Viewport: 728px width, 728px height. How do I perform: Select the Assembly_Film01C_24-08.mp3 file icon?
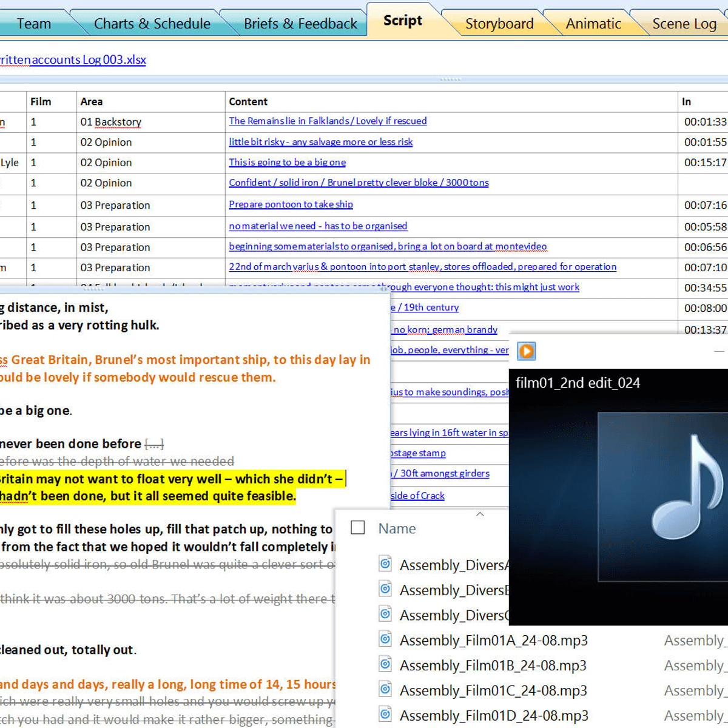(385, 690)
